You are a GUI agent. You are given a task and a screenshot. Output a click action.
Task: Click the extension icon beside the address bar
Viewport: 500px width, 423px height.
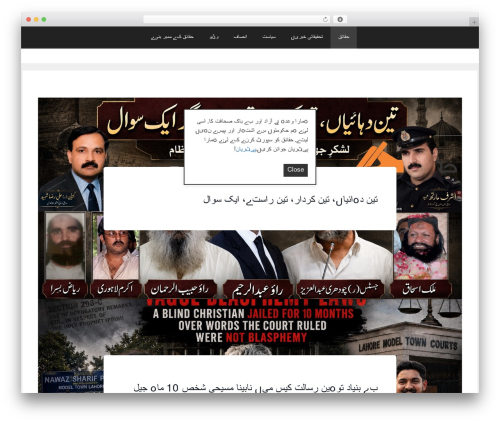340,19
